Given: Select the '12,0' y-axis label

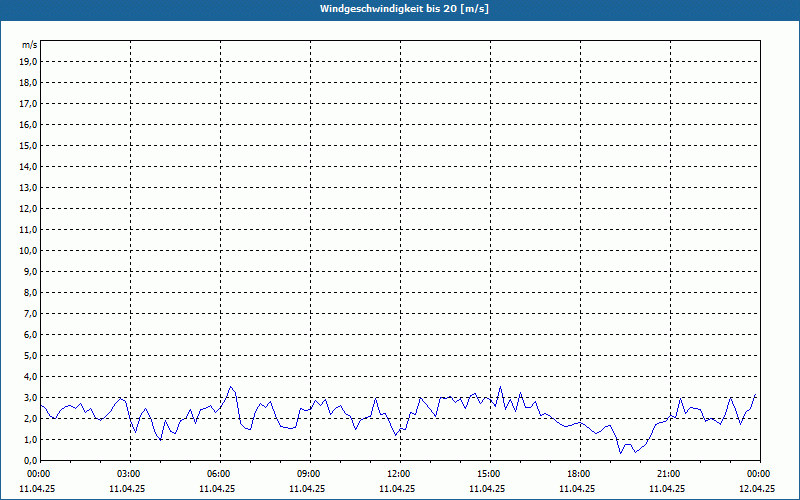Looking at the screenshot, I should coord(28,209).
